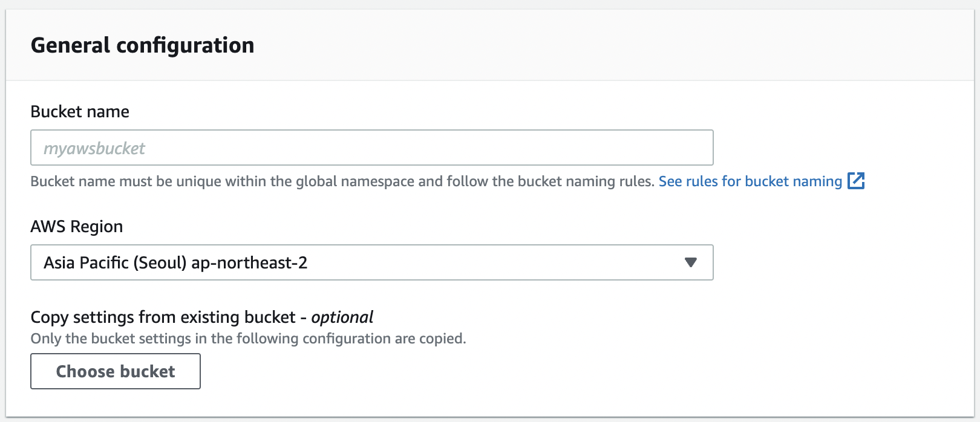Click the 'global namespace' phrase in helper text
980x422 pixels.
[x=355, y=181]
